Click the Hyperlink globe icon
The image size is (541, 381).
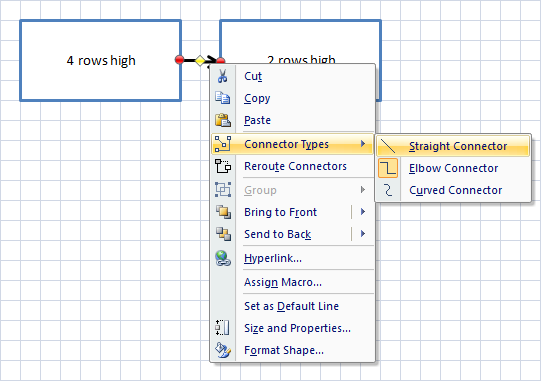click(x=223, y=258)
